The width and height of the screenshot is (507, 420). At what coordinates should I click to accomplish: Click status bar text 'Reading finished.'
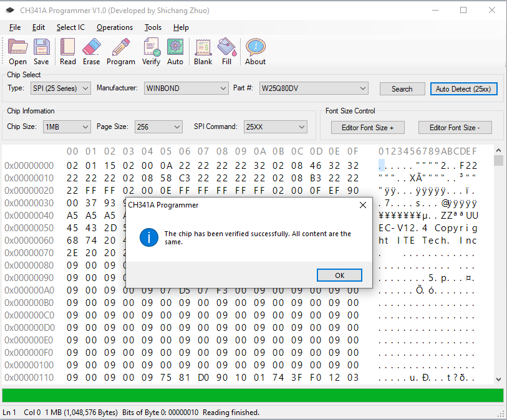(231, 413)
